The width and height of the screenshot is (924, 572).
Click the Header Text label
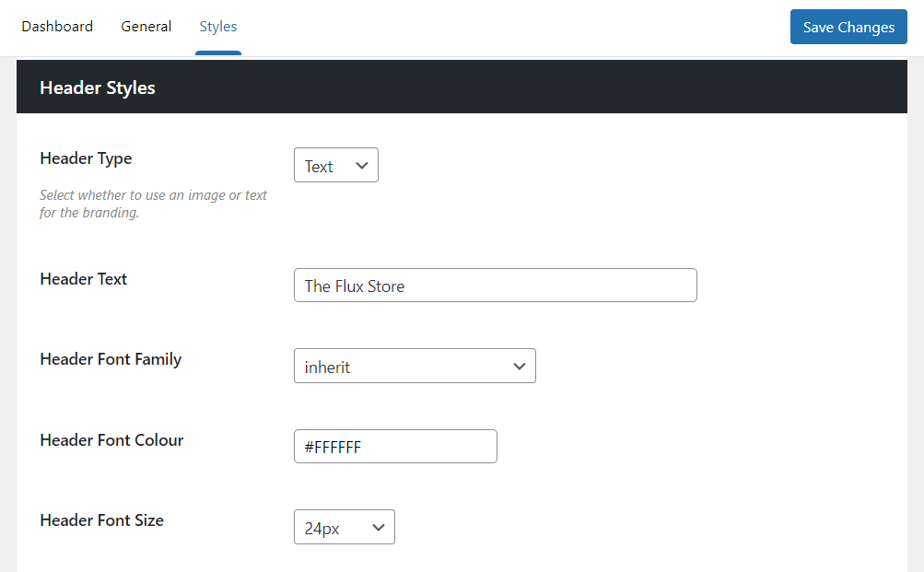click(84, 279)
